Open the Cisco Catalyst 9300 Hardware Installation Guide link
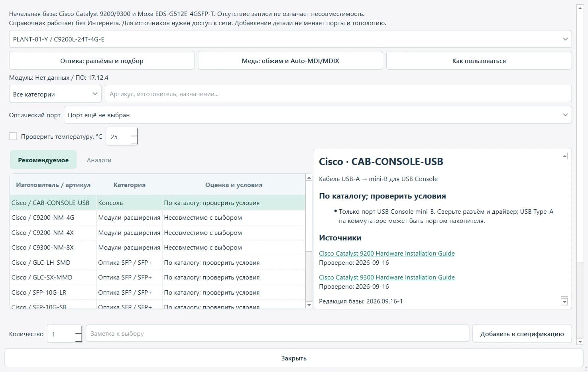This screenshot has height=372, width=588. (387, 277)
